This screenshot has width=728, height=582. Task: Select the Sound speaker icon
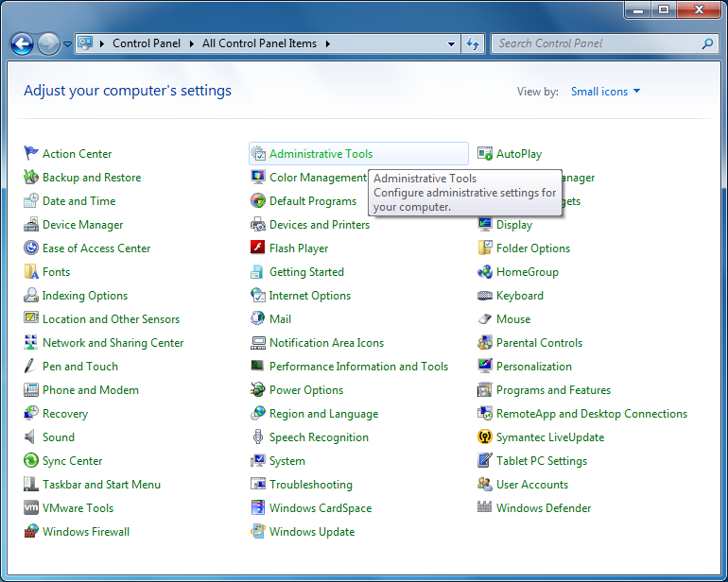coord(31,437)
